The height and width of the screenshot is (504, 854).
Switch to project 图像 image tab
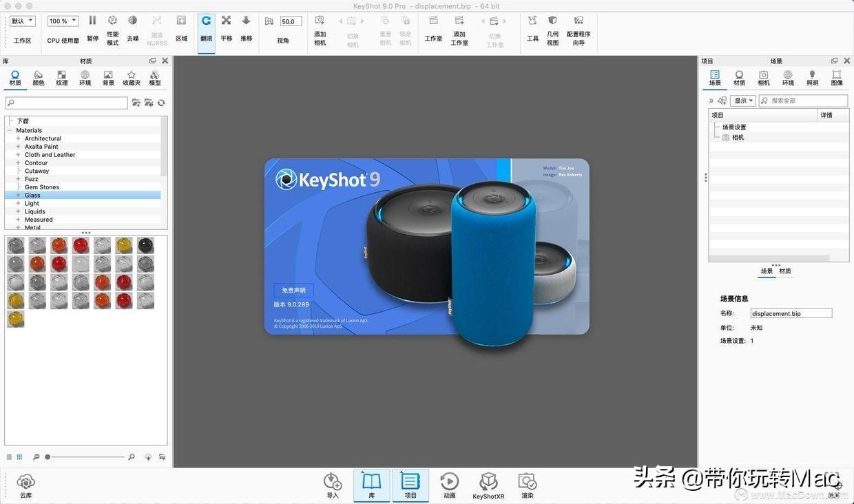coord(837,78)
